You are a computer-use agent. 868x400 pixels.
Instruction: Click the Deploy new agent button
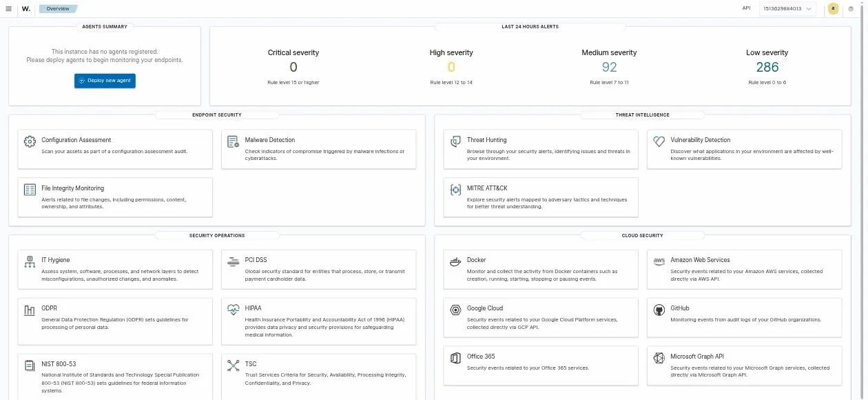coord(105,80)
